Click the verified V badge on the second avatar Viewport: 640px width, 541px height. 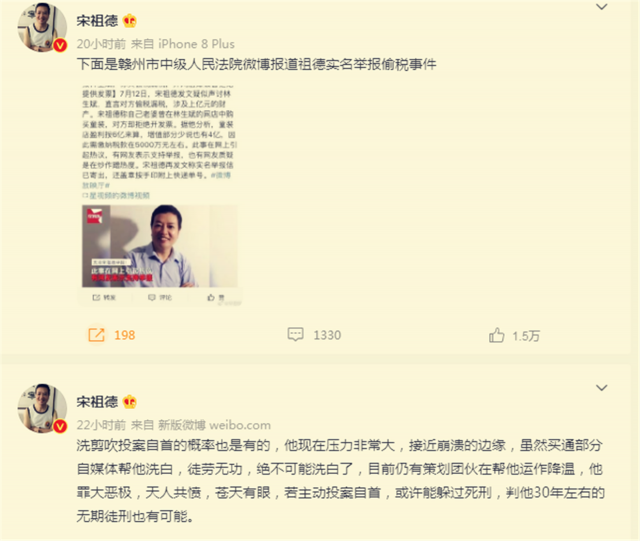coord(60,426)
